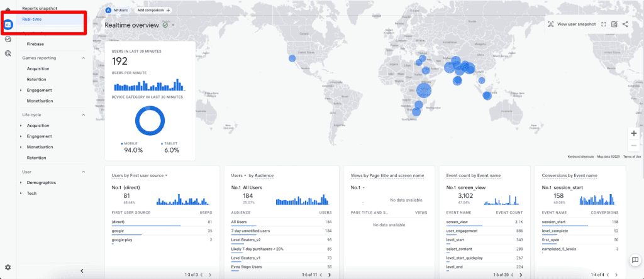Open Acquisition under Games reporting
Screen dimensions: 644x279
click(38, 68)
